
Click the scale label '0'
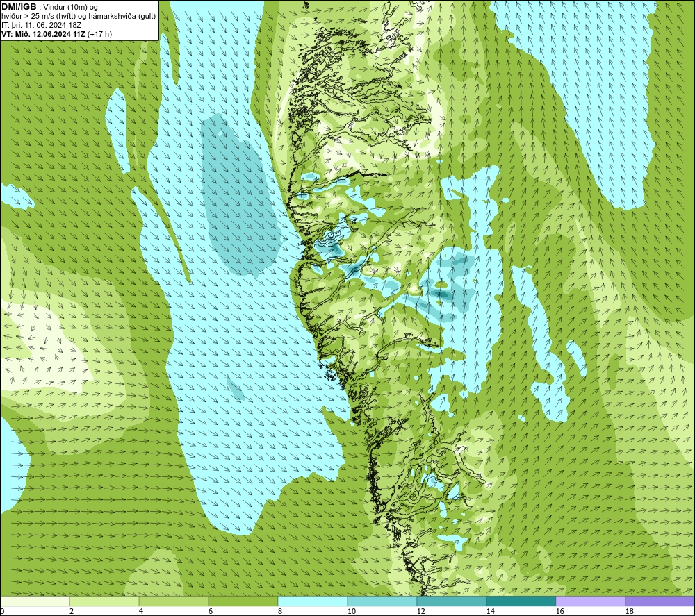click(2, 612)
